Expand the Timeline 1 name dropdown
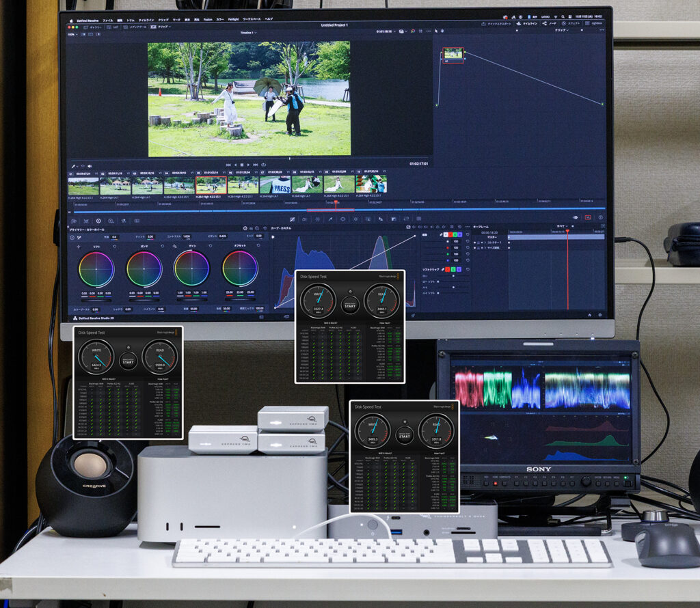Screen dimensions: 700x608 coord(247,32)
